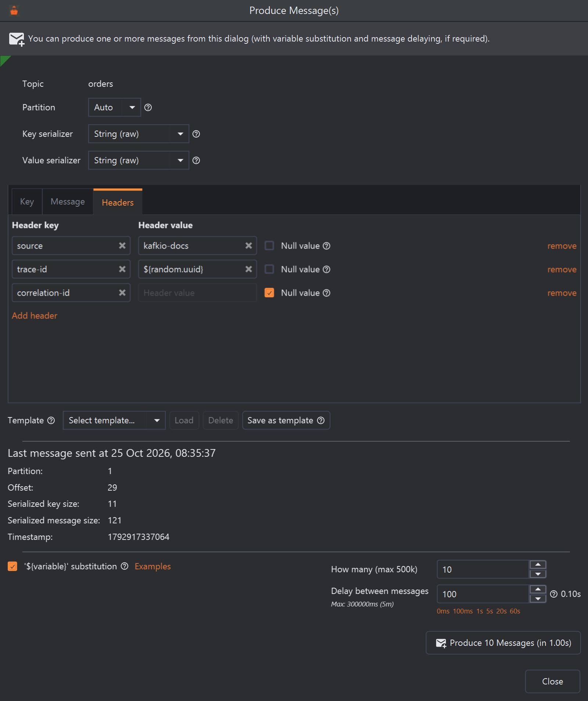Set delay preset to 0ms
This screenshot has height=701, width=588.
point(443,611)
